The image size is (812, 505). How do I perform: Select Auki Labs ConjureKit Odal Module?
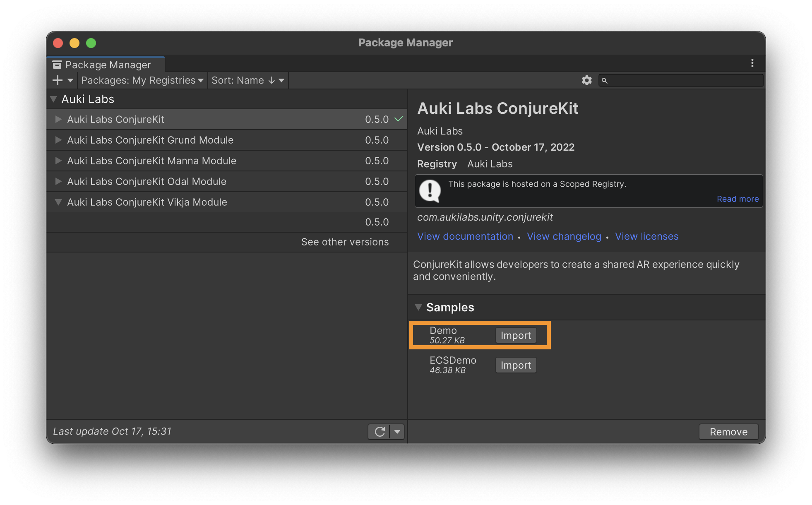click(x=227, y=181)
